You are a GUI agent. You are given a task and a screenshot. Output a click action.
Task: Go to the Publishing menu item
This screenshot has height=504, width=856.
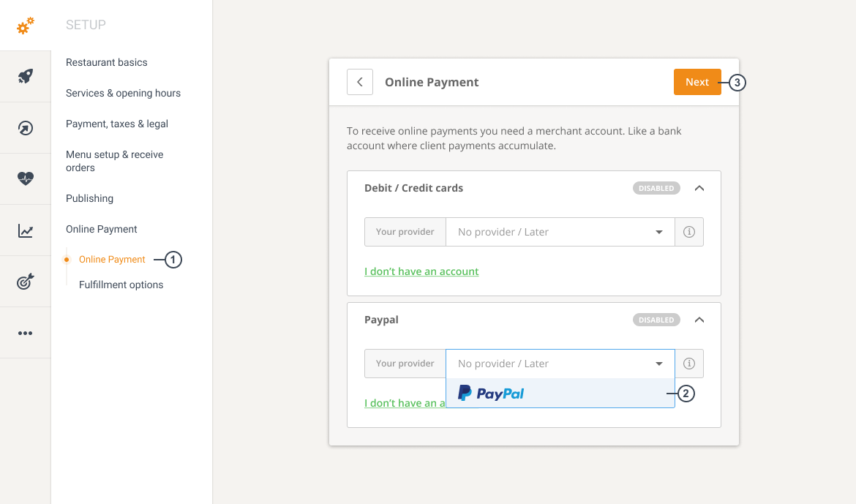coord(89,198)
